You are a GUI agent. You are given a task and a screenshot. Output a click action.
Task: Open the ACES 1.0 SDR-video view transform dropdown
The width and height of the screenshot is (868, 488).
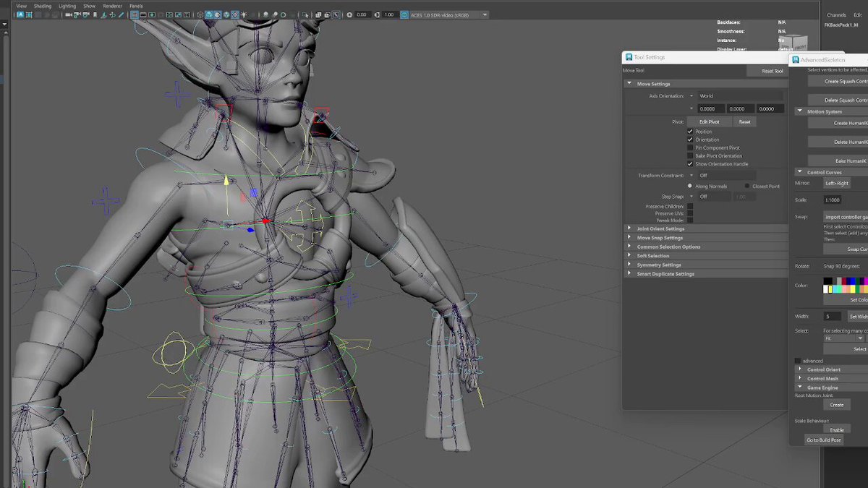coord(446,15)
